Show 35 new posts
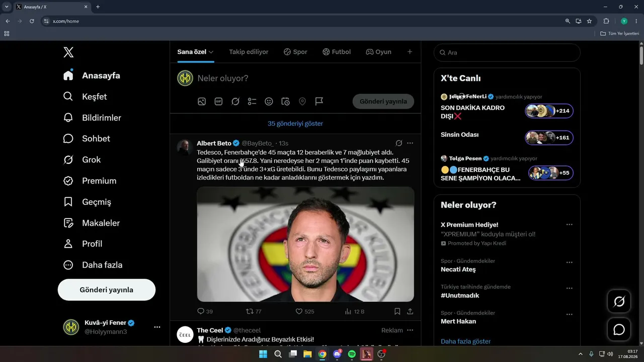 click(x=295, y=124)
